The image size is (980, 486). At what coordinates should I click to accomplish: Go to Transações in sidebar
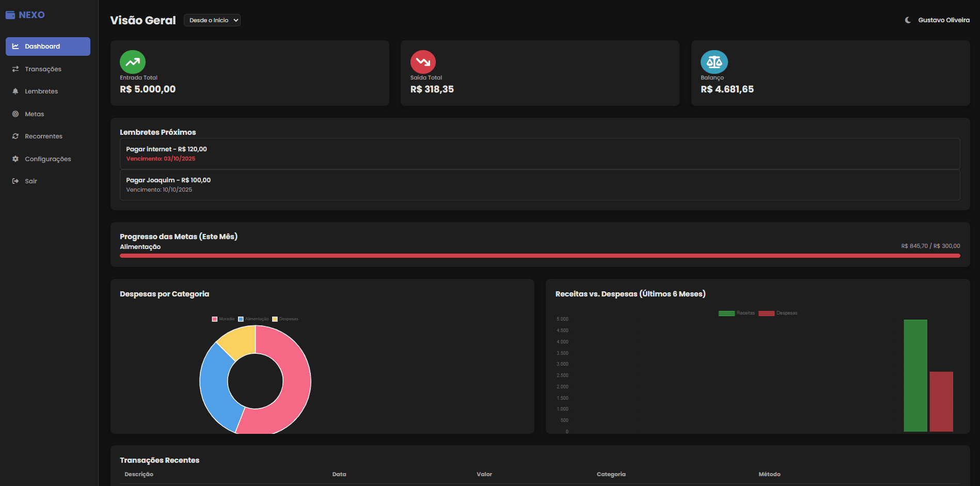43,69
